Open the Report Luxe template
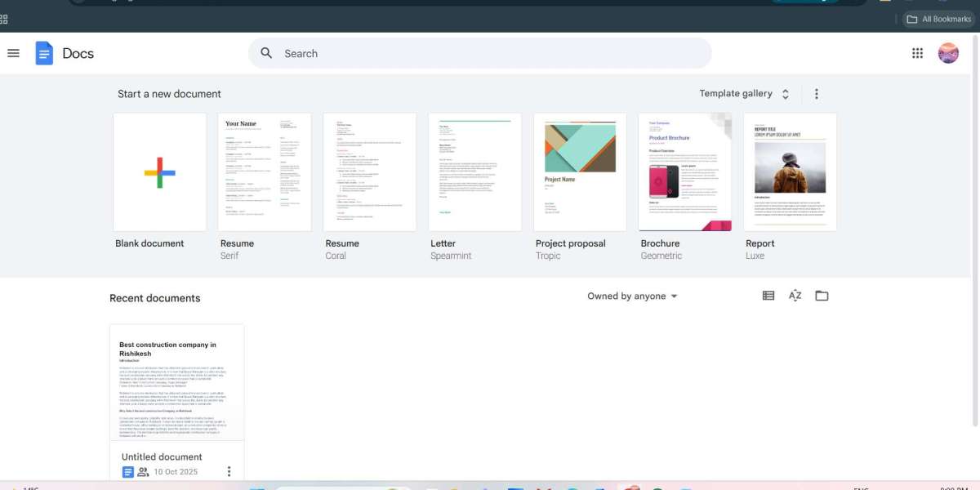The image size is (980, 490). (x=790, y=172)
